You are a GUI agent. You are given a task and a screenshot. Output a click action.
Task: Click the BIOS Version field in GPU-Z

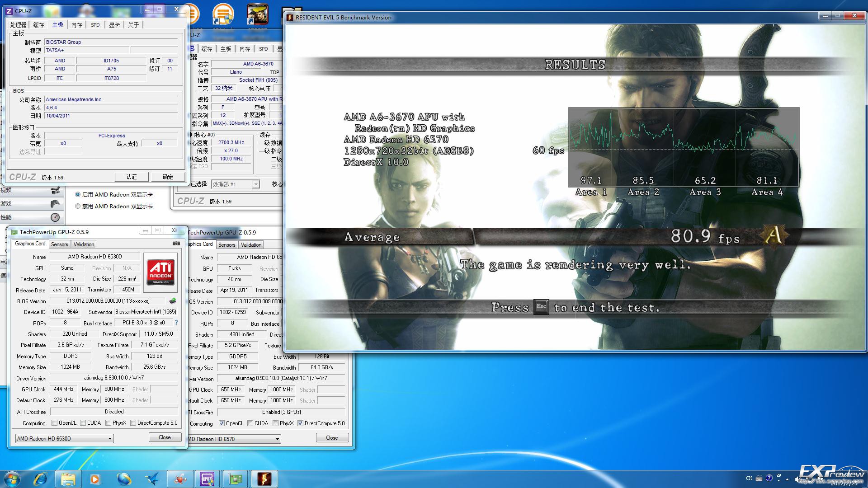point(108,301)
